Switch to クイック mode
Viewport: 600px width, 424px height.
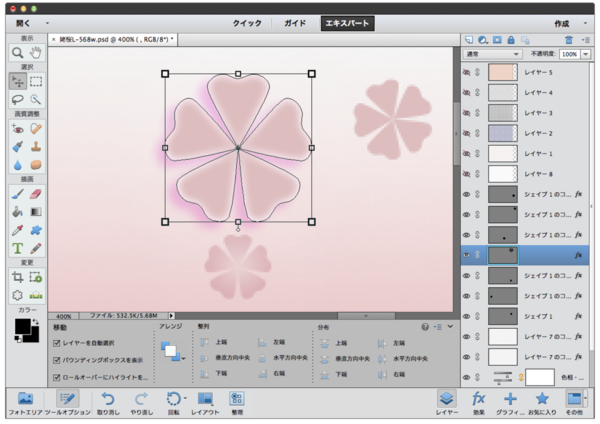[x=247, y=23]
